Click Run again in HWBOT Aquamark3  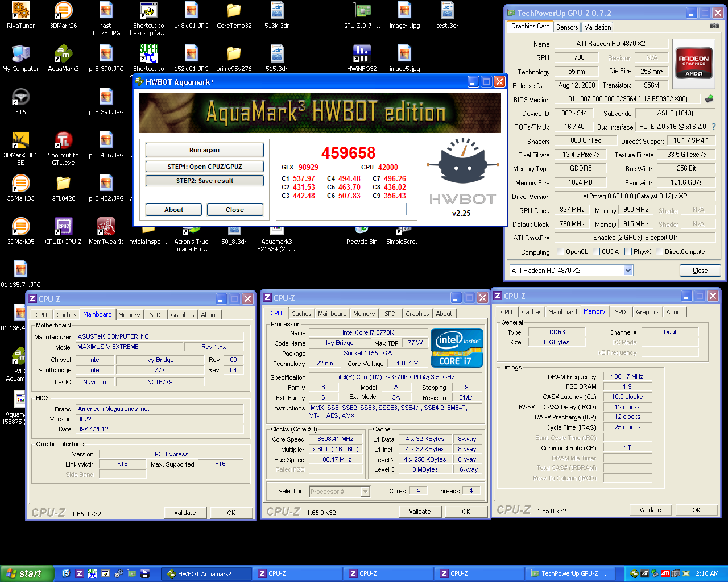(x=205, y=150)
